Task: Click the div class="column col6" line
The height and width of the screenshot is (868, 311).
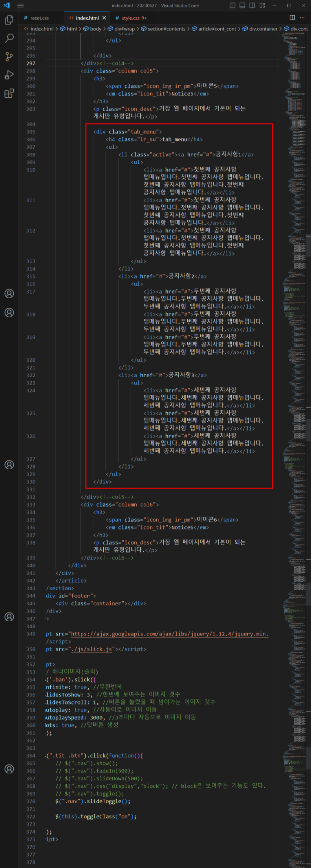Action: point(120,504)
